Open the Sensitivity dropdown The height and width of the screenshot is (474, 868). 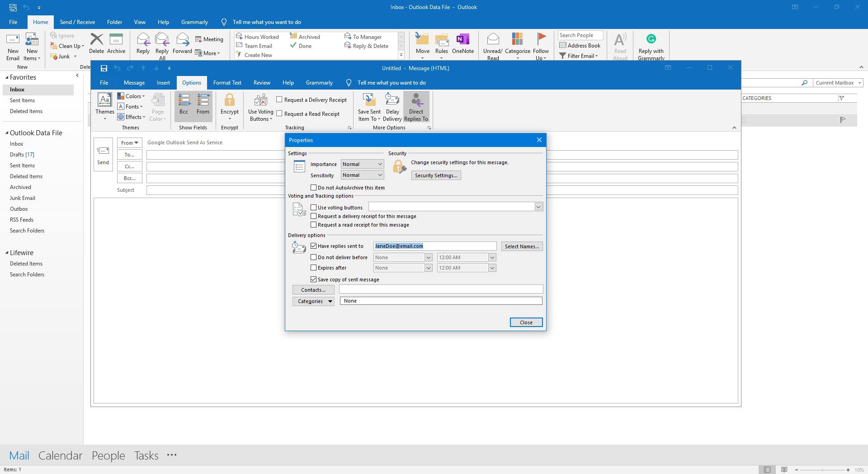(362, 175)
